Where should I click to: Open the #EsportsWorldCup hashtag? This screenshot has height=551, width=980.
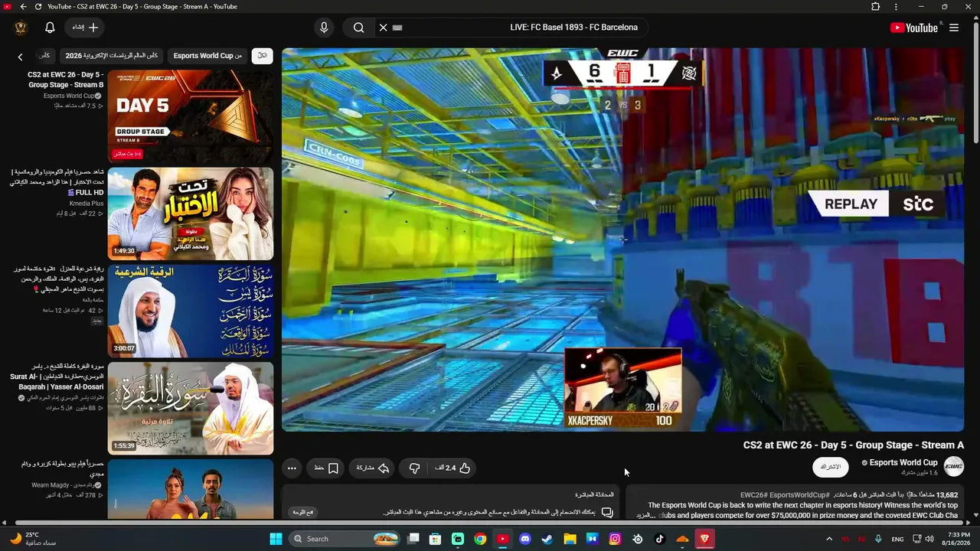click(799, 495)
